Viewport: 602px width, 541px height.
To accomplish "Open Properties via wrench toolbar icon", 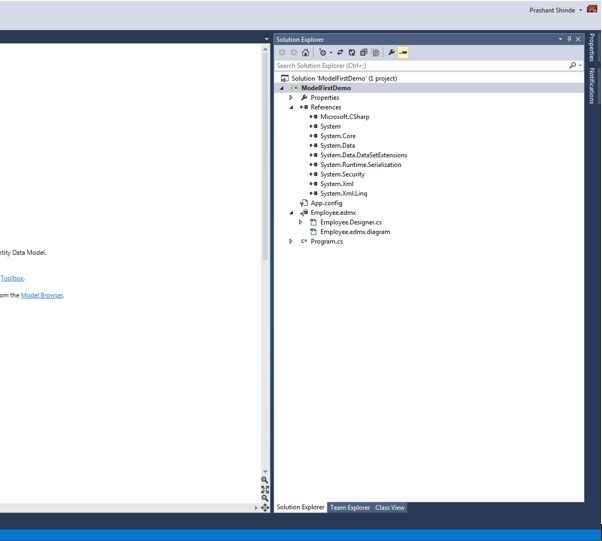I will click(391, 52).
